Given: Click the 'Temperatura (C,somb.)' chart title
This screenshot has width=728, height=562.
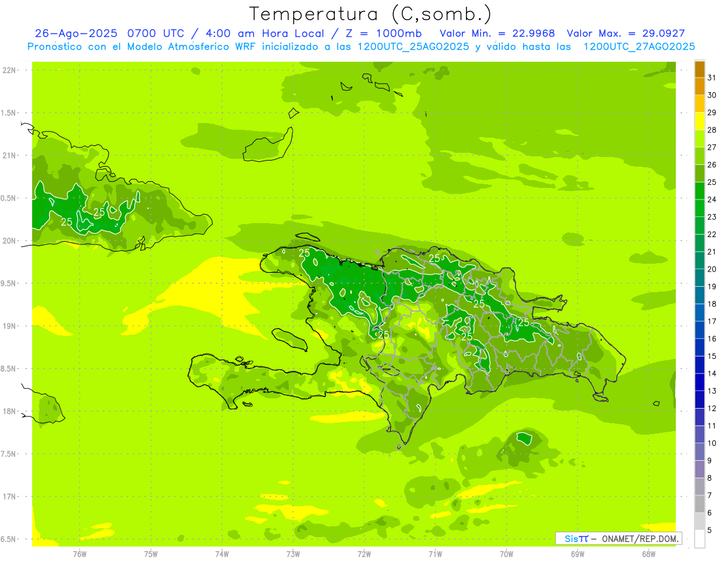Looking at the screenshot, I should pyautogui.click(x=371, y=14).
